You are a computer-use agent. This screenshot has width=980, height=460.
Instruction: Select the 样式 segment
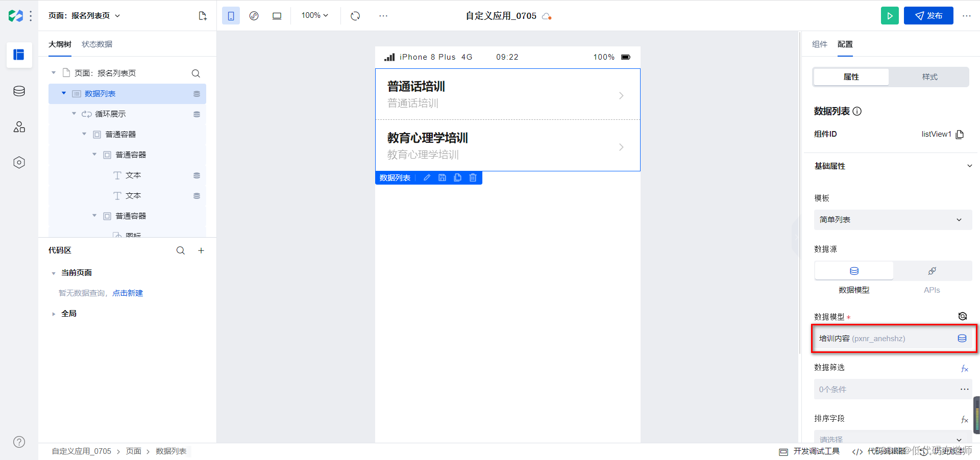pyautogui.click(x=929, y=77)
